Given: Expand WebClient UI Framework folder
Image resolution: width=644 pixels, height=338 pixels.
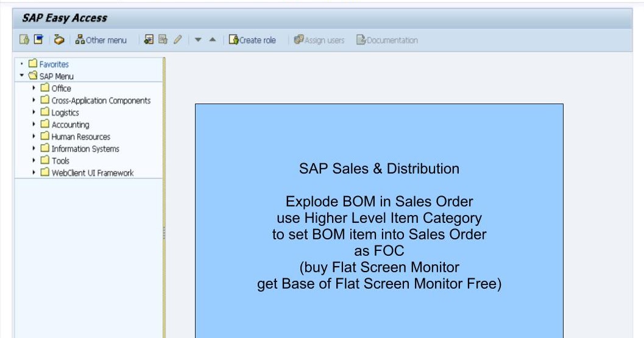Looking at the screenshot, I should click(x=34, y=172).
